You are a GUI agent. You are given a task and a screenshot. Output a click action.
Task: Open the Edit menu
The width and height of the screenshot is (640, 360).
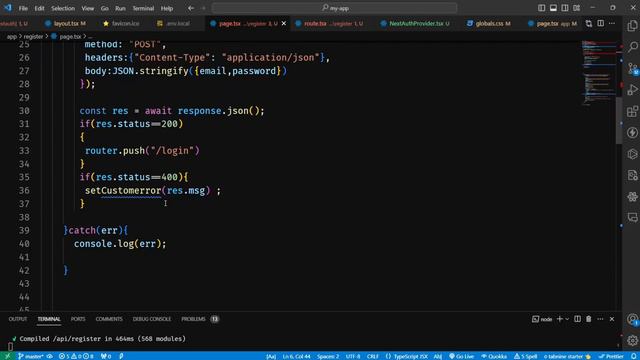[39, 8]
